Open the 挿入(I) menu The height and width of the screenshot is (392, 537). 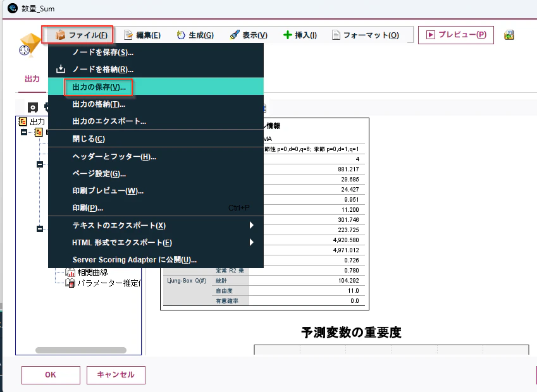300,35
